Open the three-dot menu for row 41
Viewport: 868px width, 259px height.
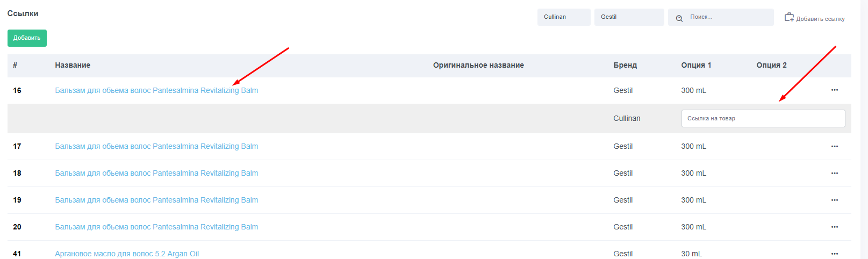pos(834,254)
